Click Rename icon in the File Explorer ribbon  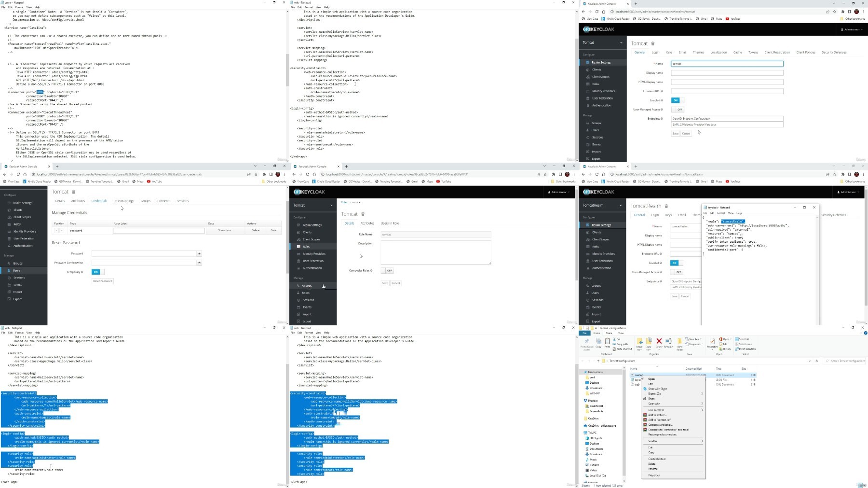click(x=668, y=343)
